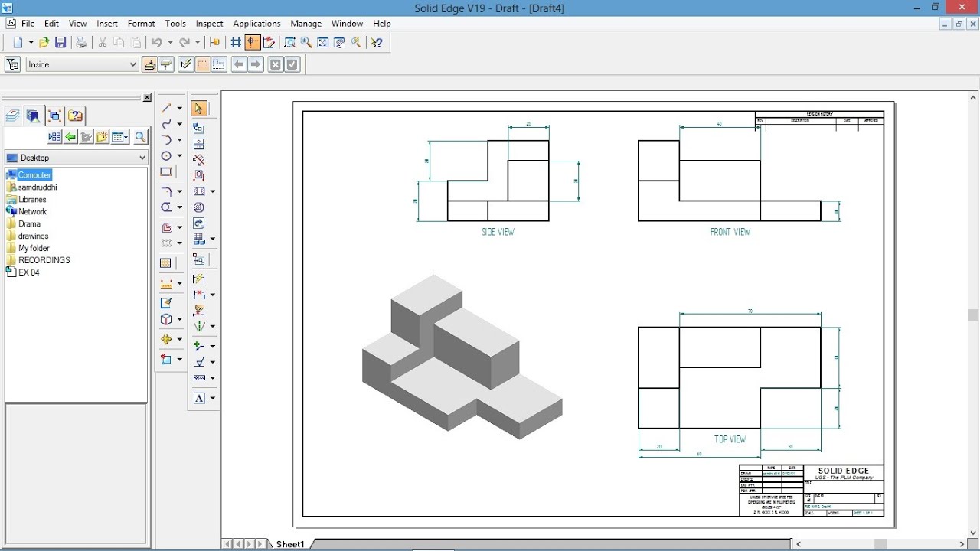The width and height of the screenshot is (980, 551).
Task: Click the next sheet navigation arrow
Action: point(250,544)
